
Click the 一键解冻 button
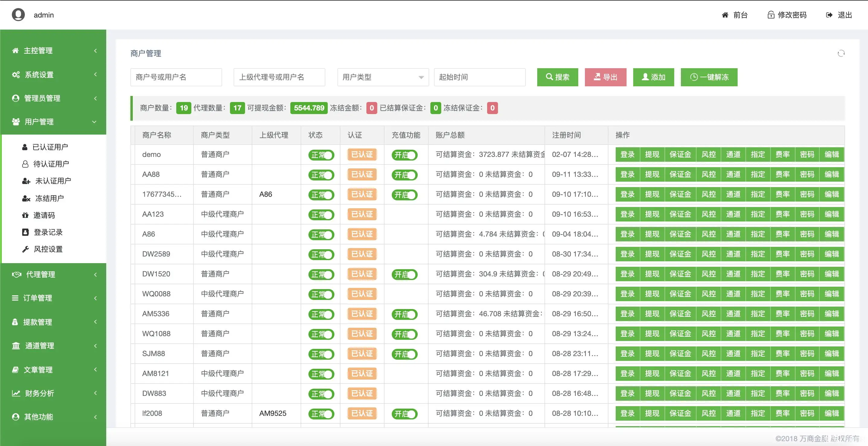[x=709, y=77]
